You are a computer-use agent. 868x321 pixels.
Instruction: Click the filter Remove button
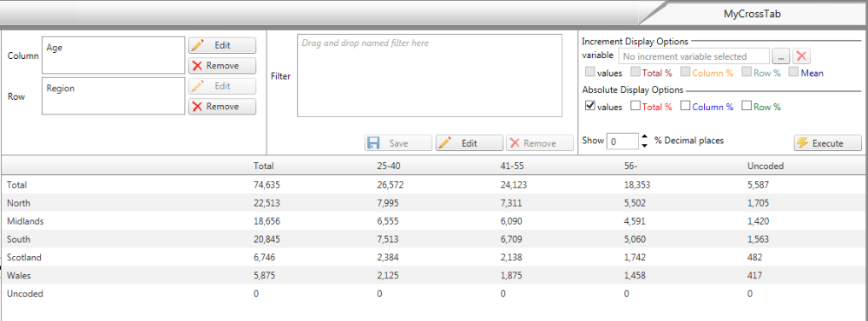coord(540,143)
